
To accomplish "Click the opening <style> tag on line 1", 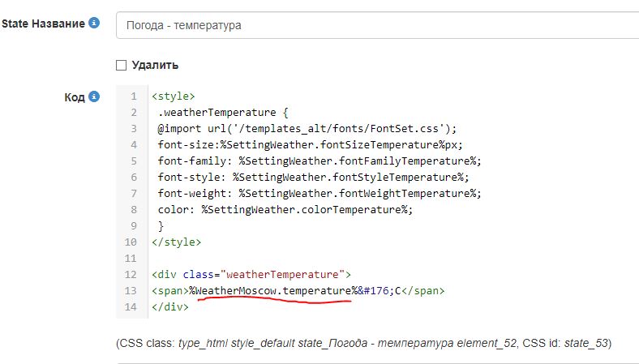I will 173,96.
